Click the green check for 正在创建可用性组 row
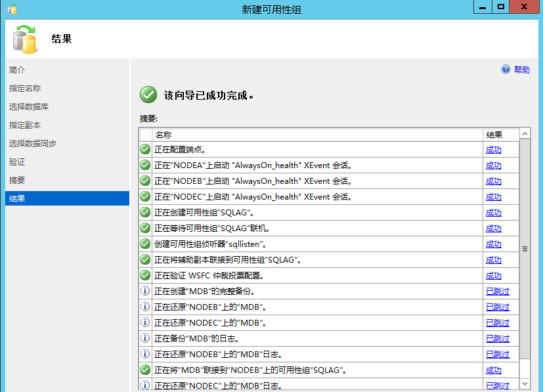Screen dimensions: 543x392 coord(145,212)
